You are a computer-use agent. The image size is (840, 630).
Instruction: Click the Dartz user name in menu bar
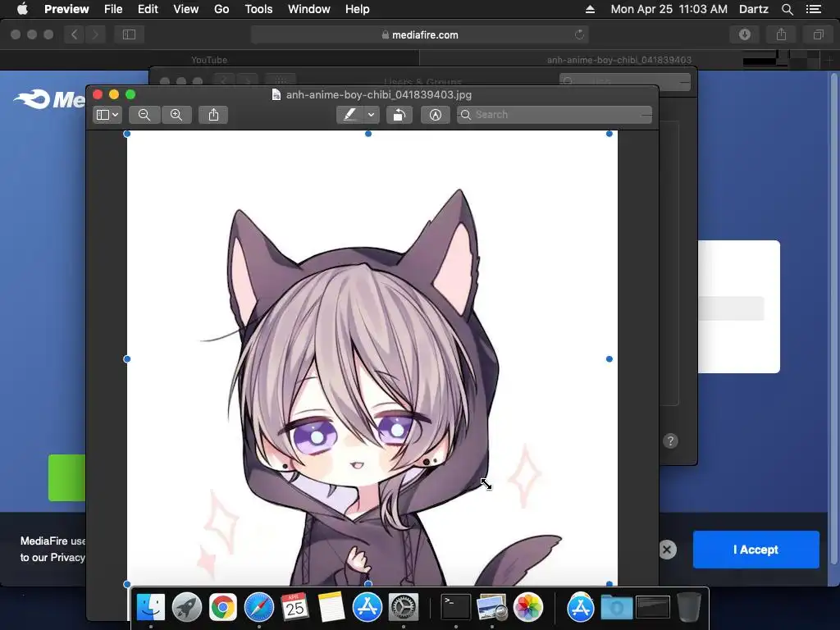[754, 9]
